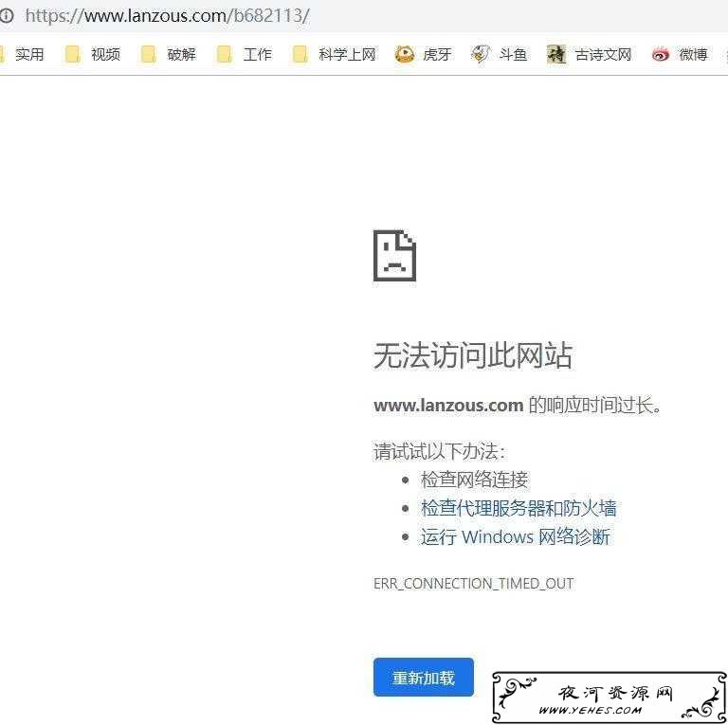Open the 破解 bookmark folder

168,54
